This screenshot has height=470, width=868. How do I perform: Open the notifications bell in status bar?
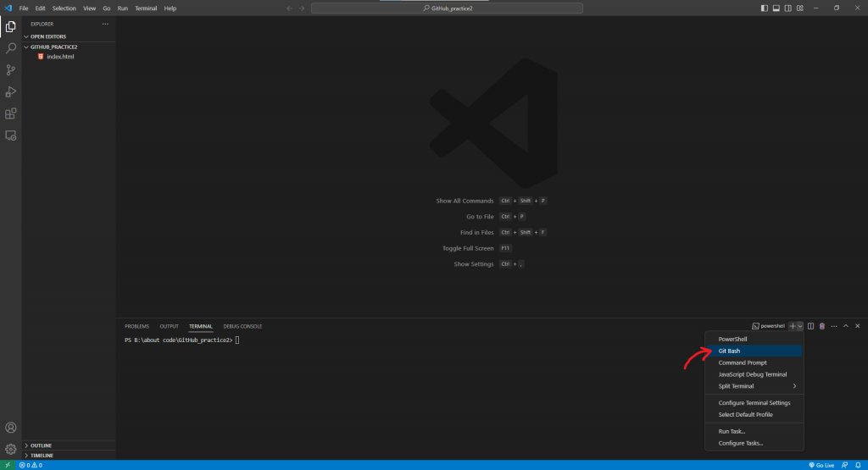tap(858, 465)
